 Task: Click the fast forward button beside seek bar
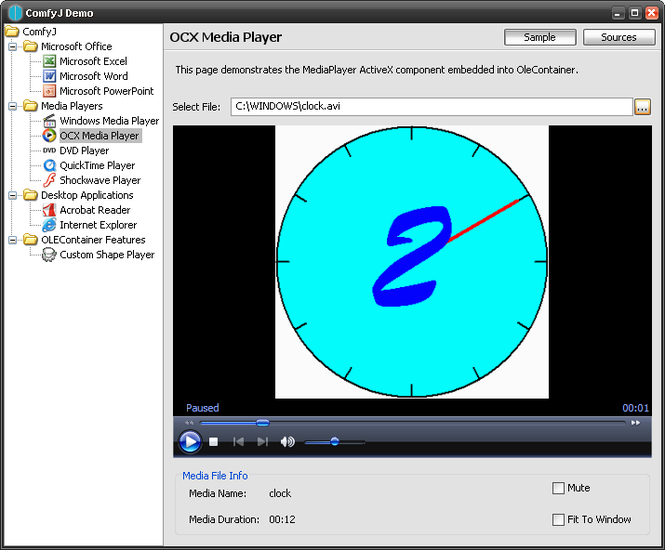[x=635, y=423]
